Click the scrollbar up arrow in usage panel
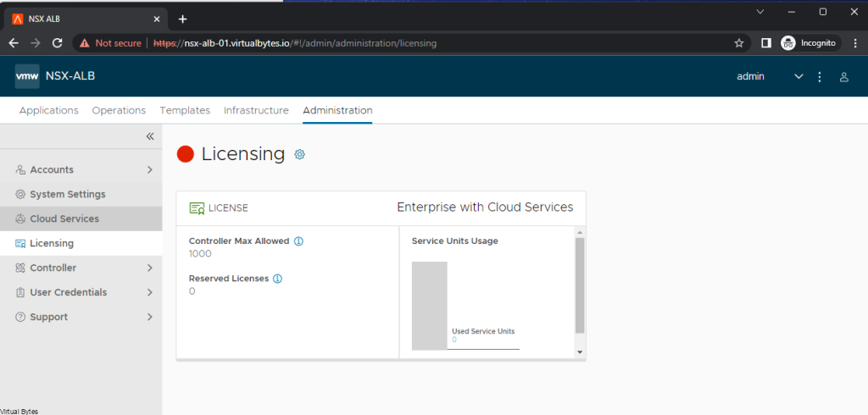Viewport: 868px width, 415px height. pyautogui.click(x=580, y=232)
